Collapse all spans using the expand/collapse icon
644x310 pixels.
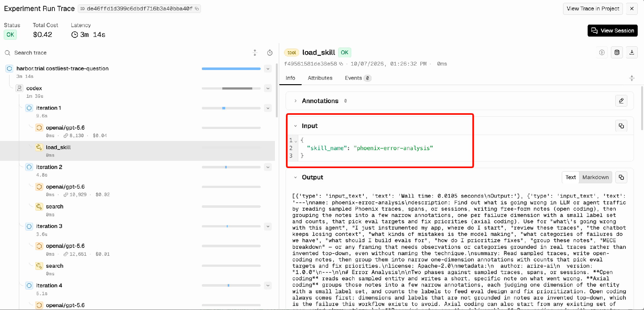coord(255,53)
